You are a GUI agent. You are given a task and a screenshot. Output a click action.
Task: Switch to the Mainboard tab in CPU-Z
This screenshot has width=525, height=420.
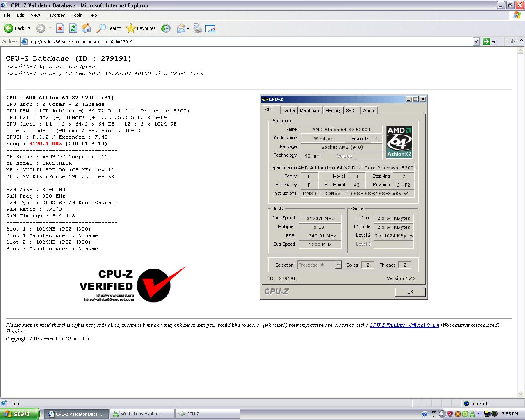(310, 110)
